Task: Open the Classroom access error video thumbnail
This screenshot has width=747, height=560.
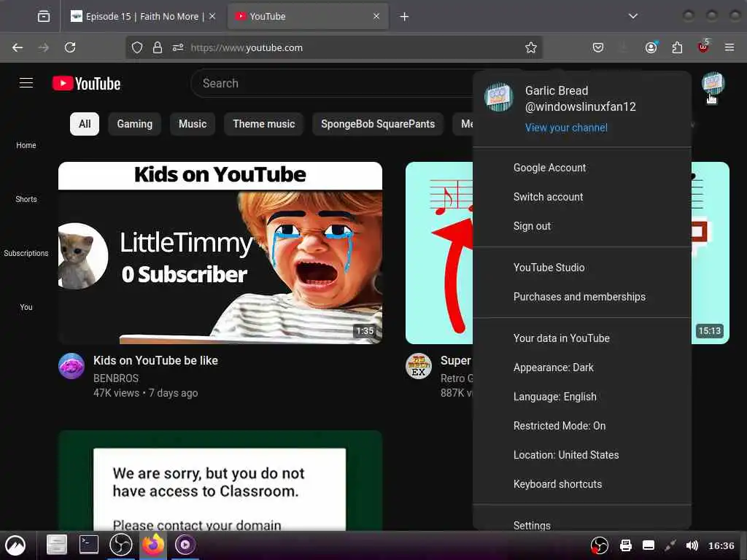Action: [220, 481]
